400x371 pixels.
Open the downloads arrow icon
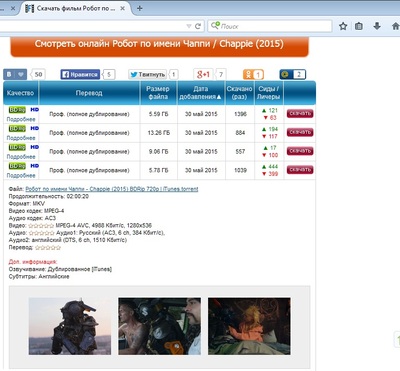[377, 26]
